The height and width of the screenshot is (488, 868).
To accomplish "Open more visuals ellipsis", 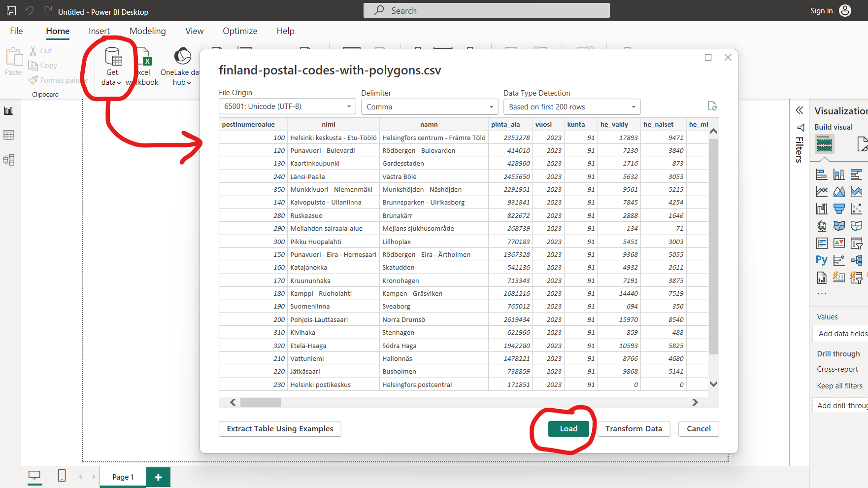I will coord(822,294).
